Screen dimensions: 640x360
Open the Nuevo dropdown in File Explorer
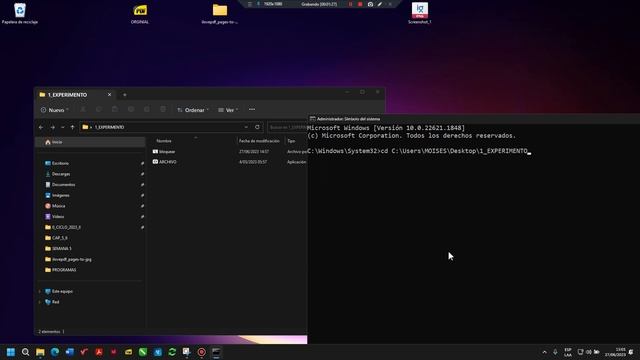54,110
